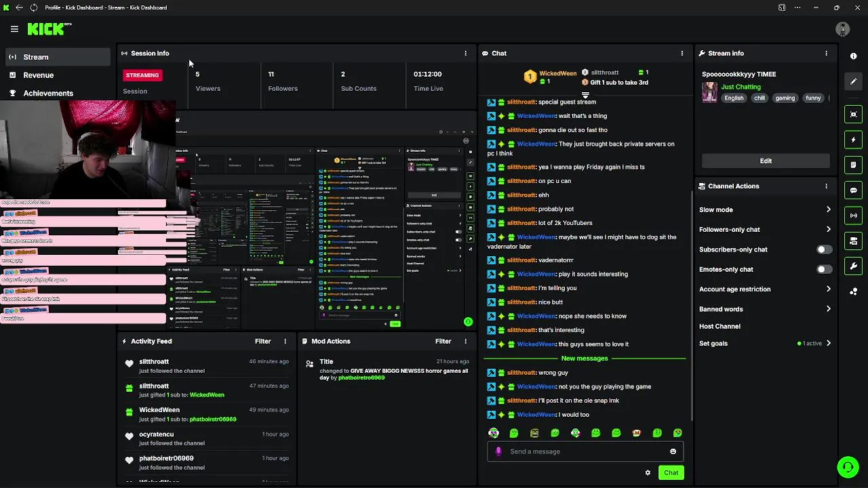Click the English tag

click(x=734, y=98)
